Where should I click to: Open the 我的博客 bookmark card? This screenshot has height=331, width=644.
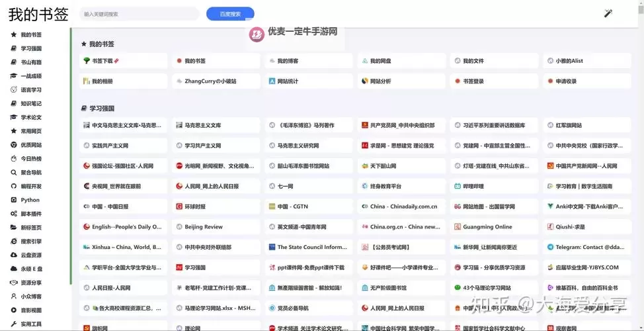(x=309, y=61)
